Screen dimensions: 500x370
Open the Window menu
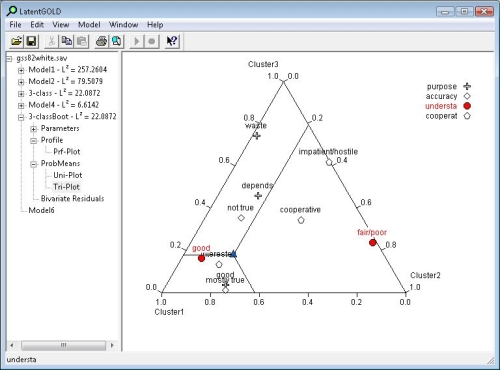[x=123, y=25]
